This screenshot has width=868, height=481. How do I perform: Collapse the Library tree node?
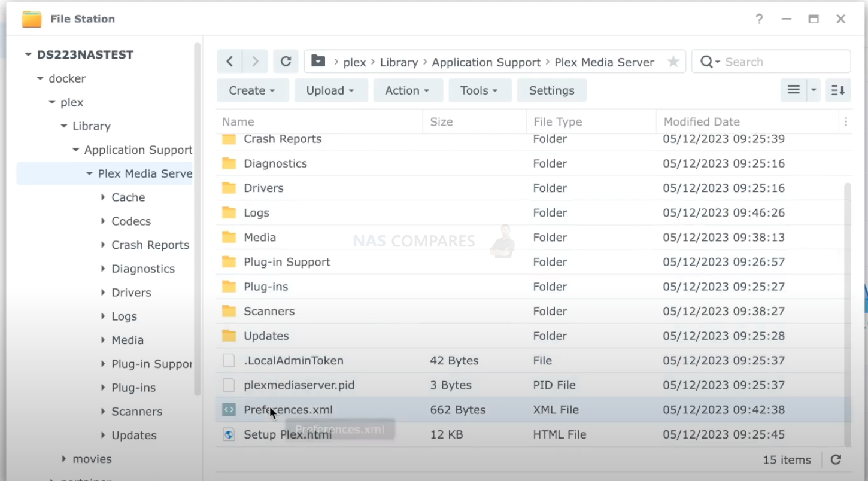64,126
